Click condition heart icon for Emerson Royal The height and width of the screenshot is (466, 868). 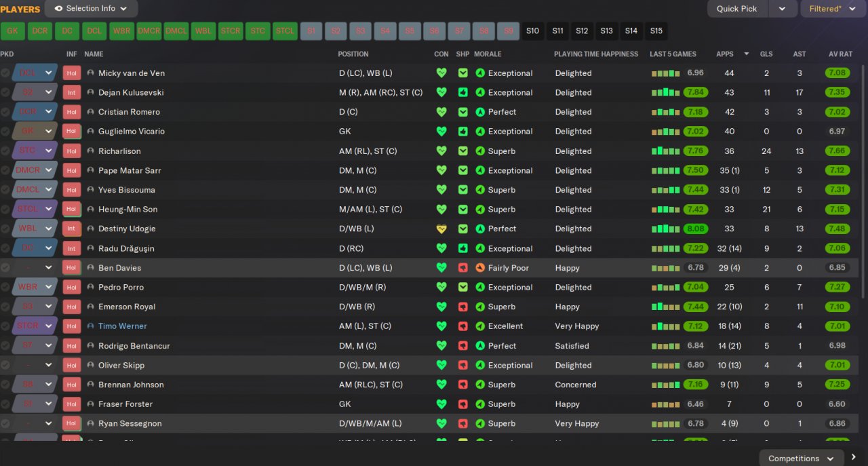coord(441,307)
